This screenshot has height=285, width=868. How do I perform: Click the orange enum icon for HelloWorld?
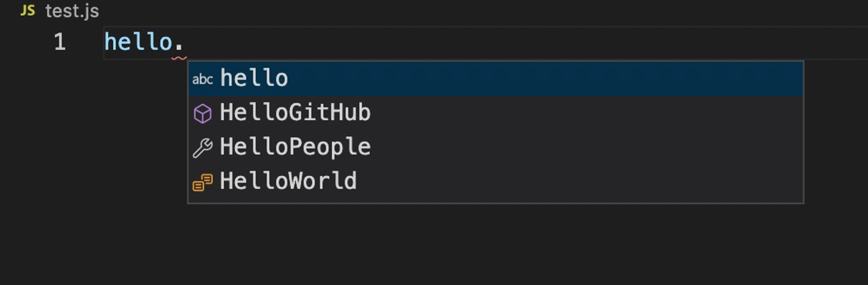pos(203,182)
